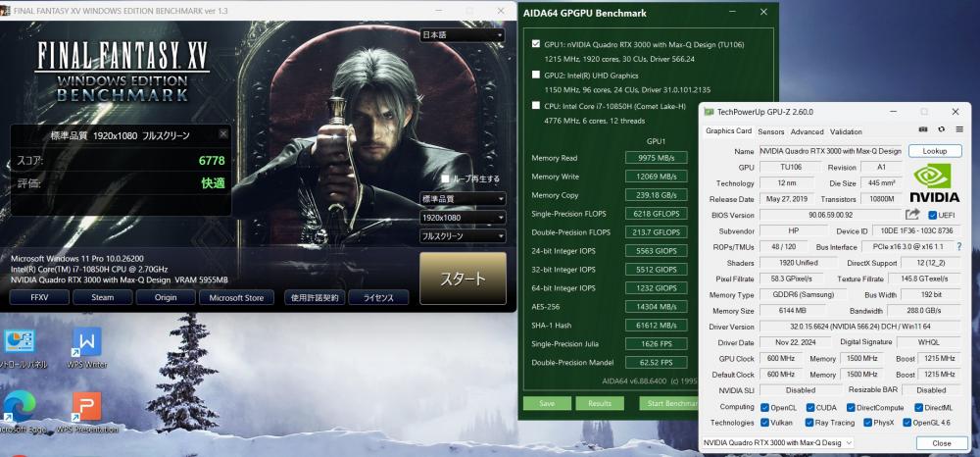Click the GPU-Z title bar app icon

(x=709, y=112)
